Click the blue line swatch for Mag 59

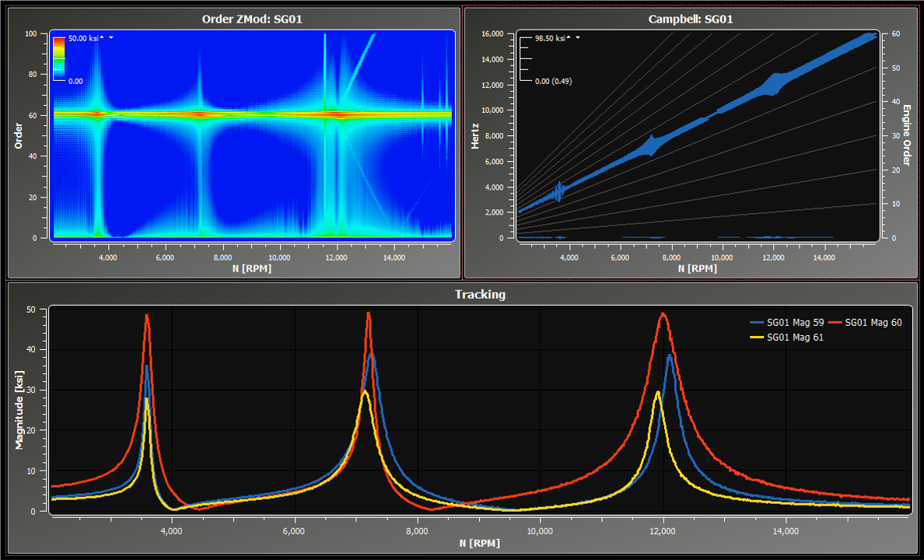click(x=757, y=323)
